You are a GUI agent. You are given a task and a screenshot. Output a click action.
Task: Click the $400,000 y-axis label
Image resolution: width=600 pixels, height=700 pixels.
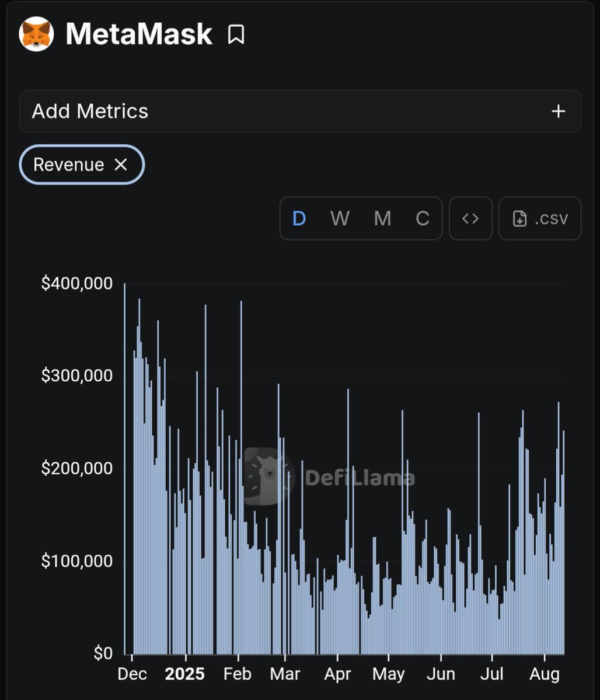(77, 283)
